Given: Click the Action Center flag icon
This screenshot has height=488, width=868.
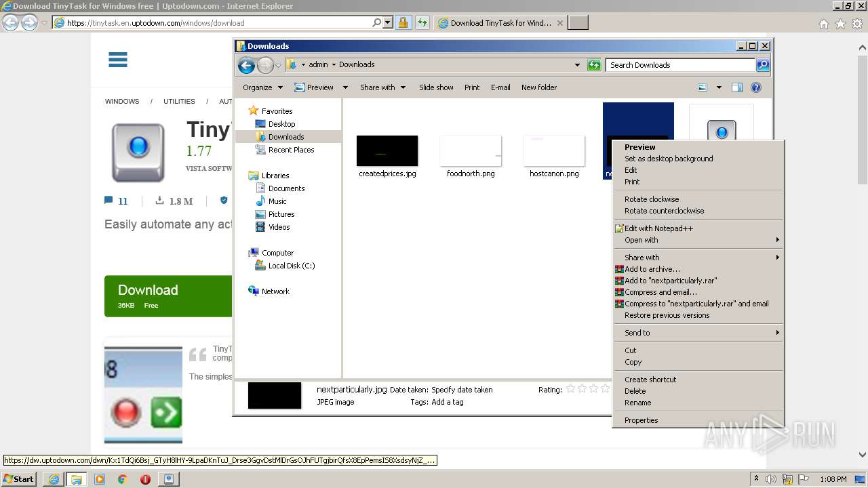Looking at the screenshot, I should coord(804,479).
